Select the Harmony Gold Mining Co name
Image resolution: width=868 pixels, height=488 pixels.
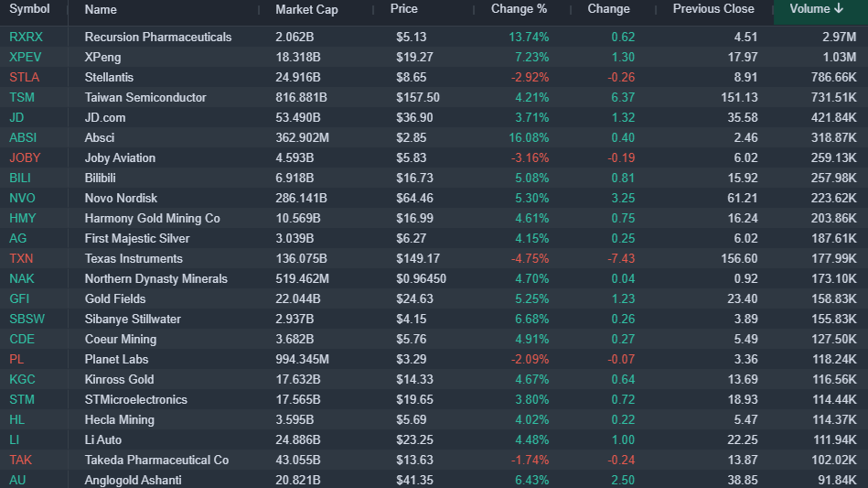tap(152, 218)
